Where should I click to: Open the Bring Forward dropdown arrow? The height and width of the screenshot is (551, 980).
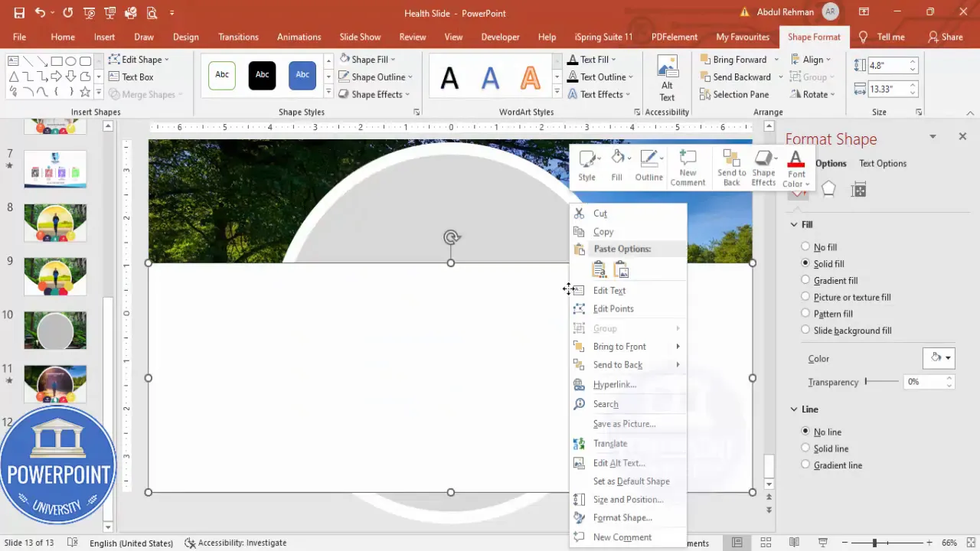pos(776,60)
